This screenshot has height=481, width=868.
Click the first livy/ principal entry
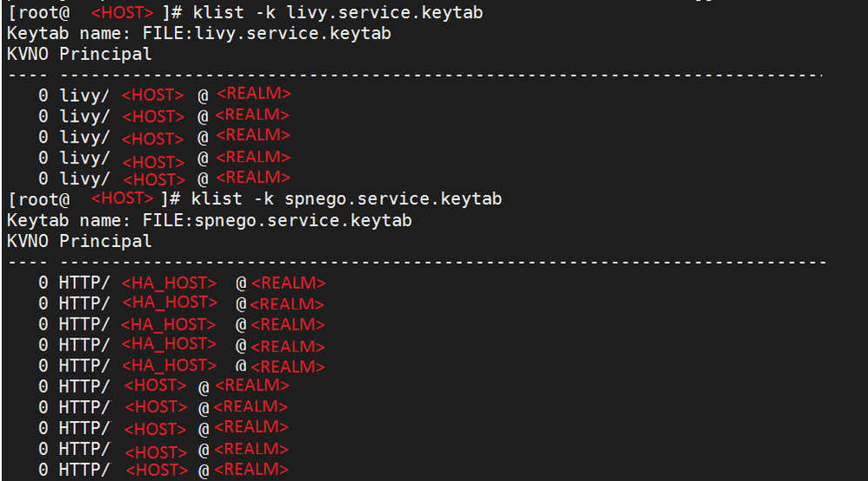164,95
